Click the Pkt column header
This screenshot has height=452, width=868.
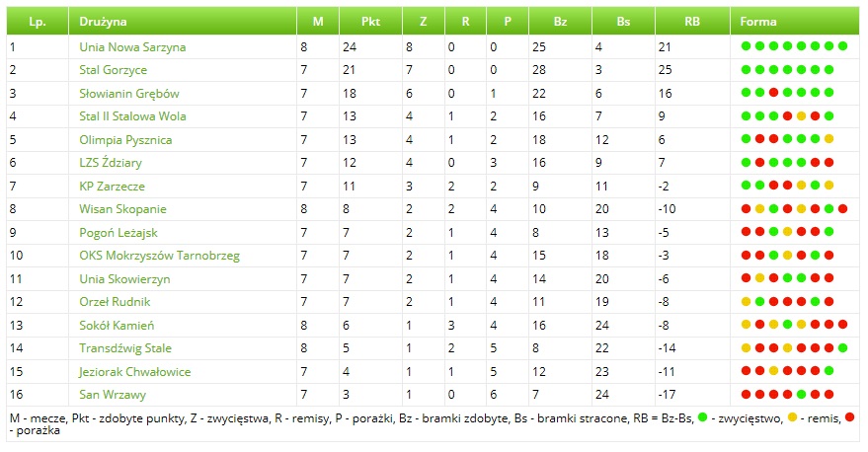click(370, 21)
